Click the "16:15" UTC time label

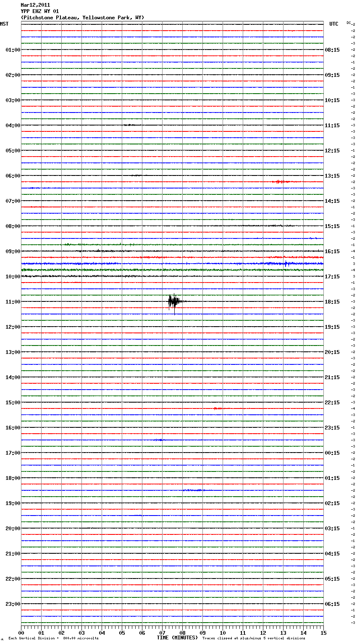[x=332, y=251]
